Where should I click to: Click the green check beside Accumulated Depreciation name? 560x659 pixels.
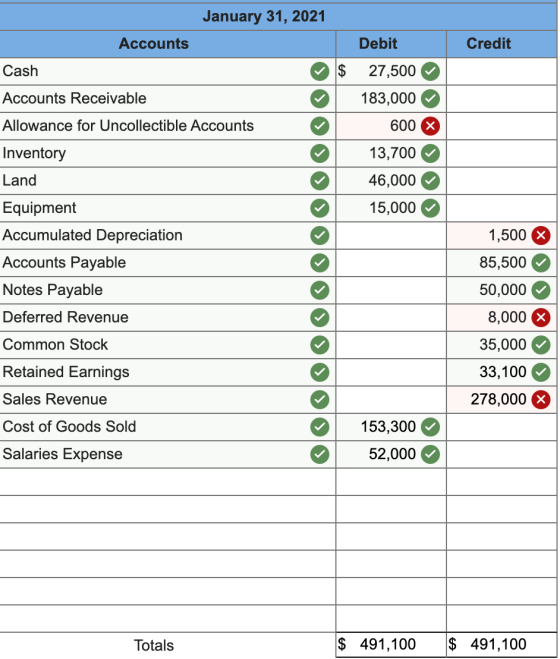[320, 235]
